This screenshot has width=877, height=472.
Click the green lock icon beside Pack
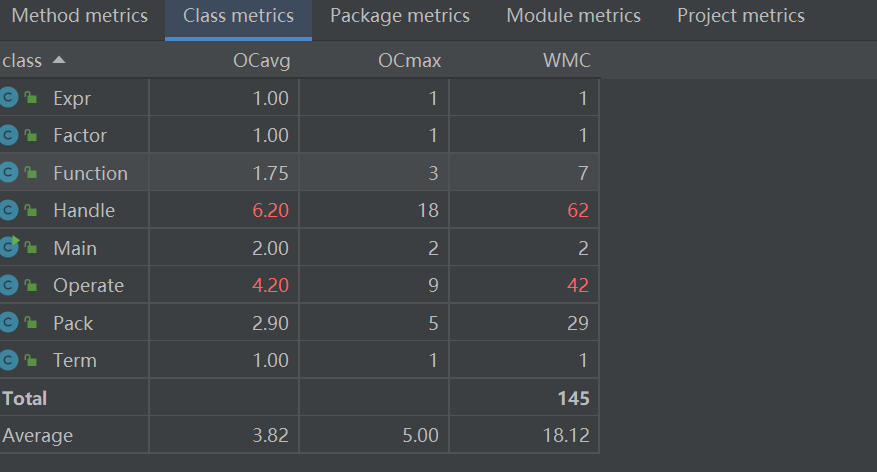click(x=31, y=323)
